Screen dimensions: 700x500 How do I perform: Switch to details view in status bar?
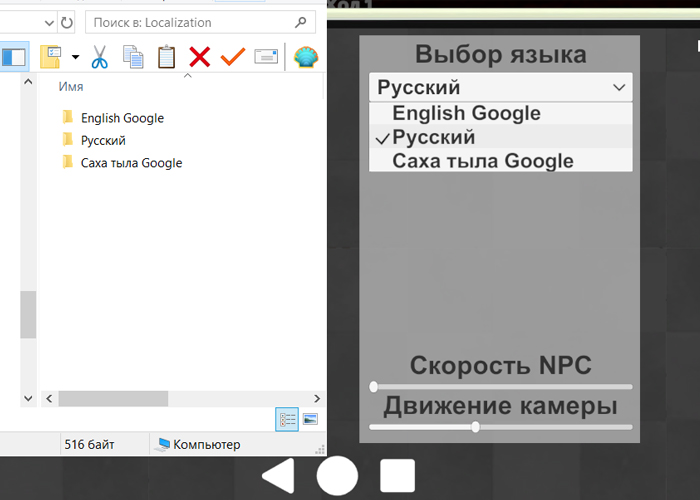tap(285, 420)
